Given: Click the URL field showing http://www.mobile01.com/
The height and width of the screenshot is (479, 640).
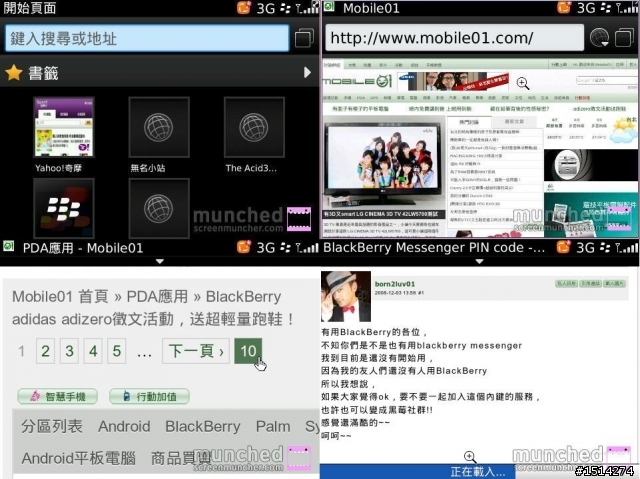Looking at the screenshot, I should click(x=454, y=38).
